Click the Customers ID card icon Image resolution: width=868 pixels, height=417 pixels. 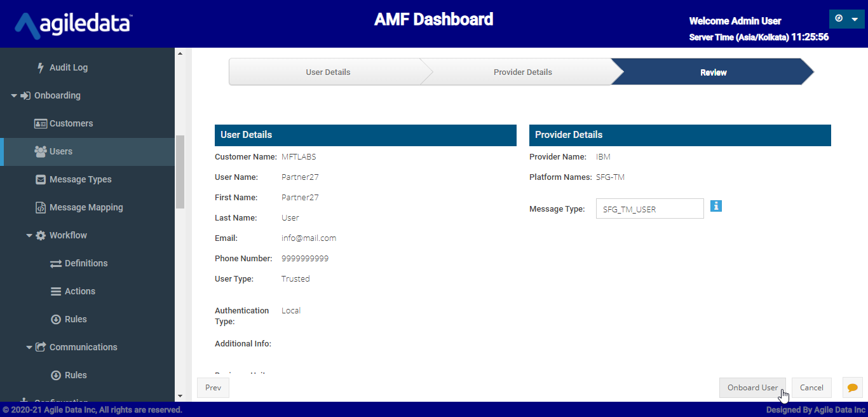coord(41,123)
